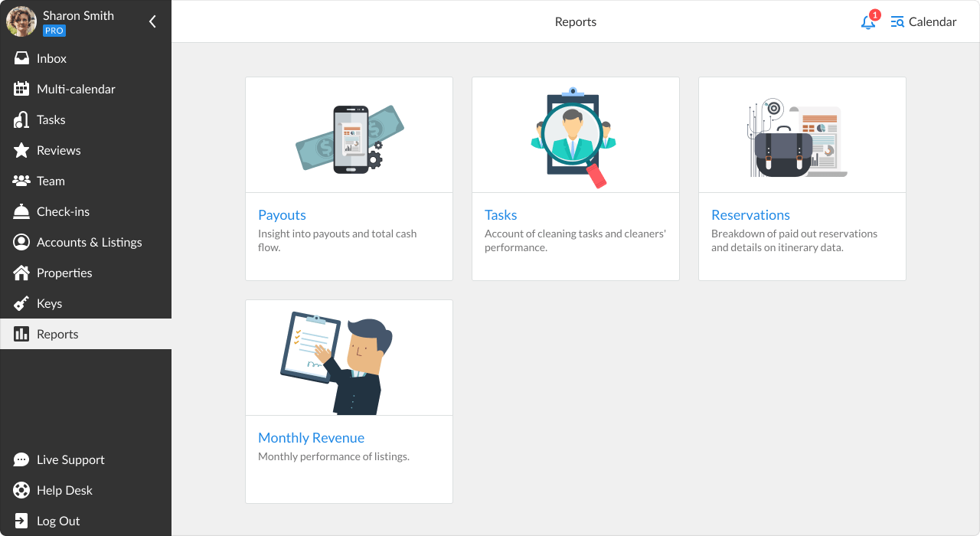
Task: Go to the Tasks sidebar menu item
Action: coord(51,119)
